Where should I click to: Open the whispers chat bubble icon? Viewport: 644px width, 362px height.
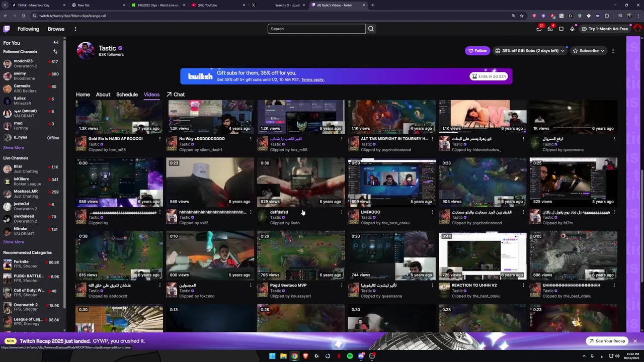[561, 29]
